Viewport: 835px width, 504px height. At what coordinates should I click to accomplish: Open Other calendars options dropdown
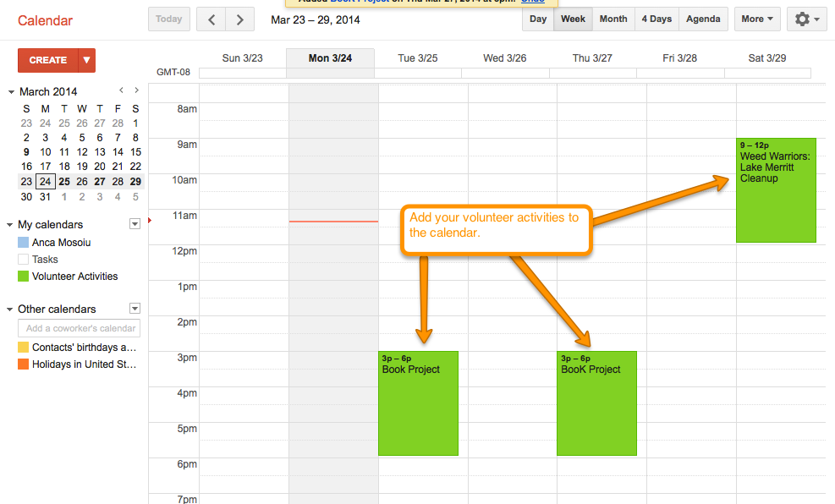point(135,309)
